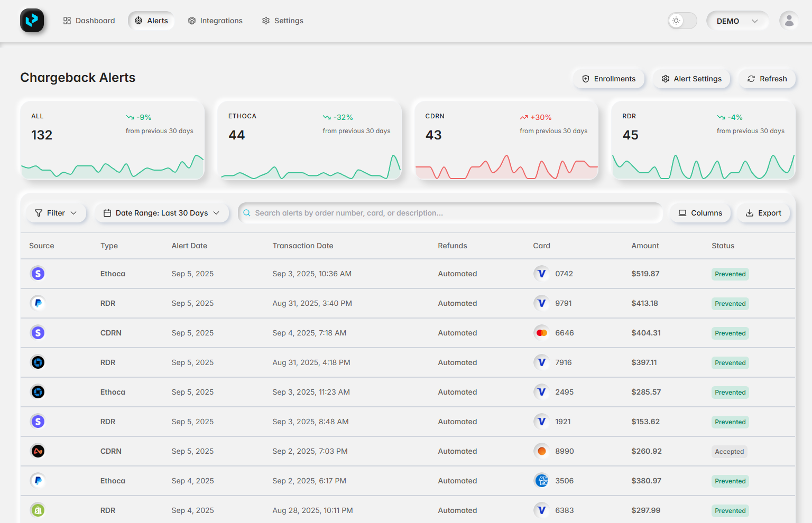This screenshot has width=812, height=523.
Task: Click the search alerts input field
Action: pos(449,213)
